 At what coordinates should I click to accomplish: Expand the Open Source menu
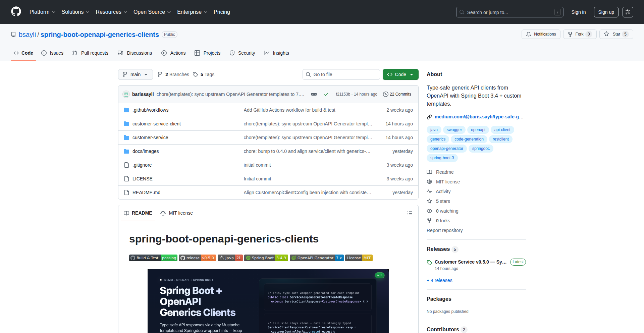click(152, 12)
